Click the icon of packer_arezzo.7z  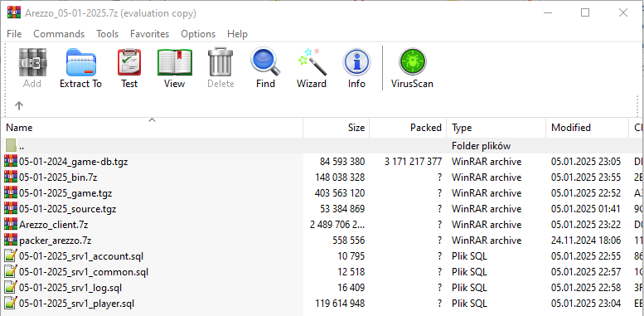11,240
